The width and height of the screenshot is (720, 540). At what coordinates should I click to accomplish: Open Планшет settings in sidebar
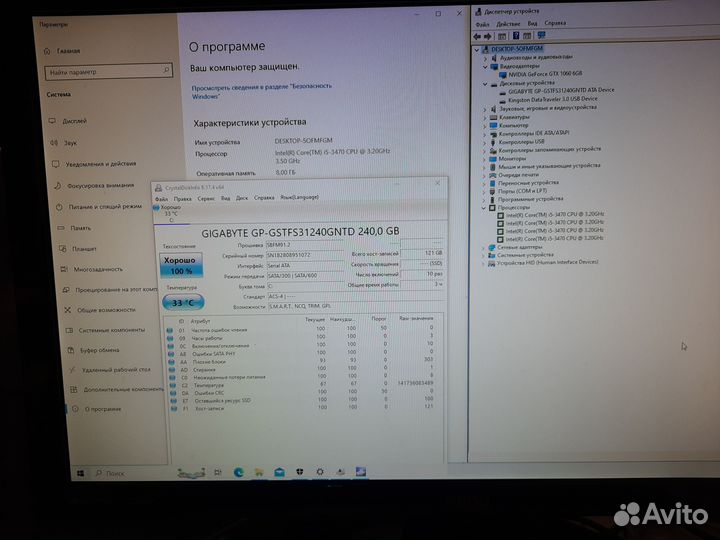(78, 249)
